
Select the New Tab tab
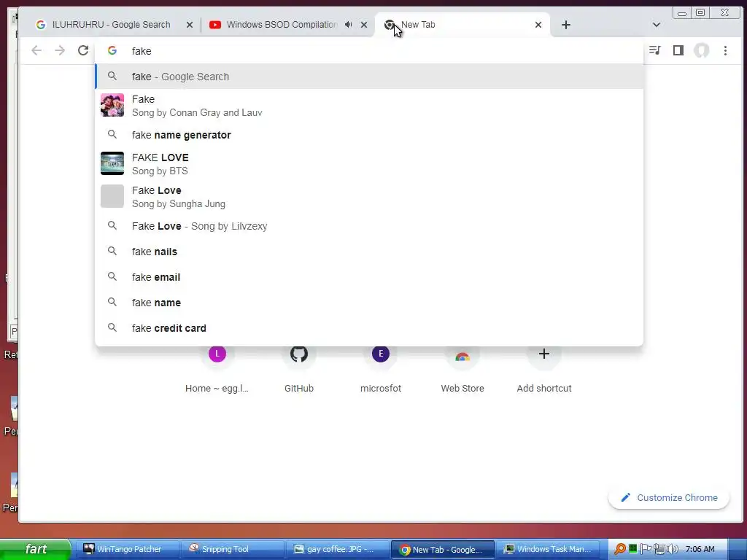tap(462, 25)
